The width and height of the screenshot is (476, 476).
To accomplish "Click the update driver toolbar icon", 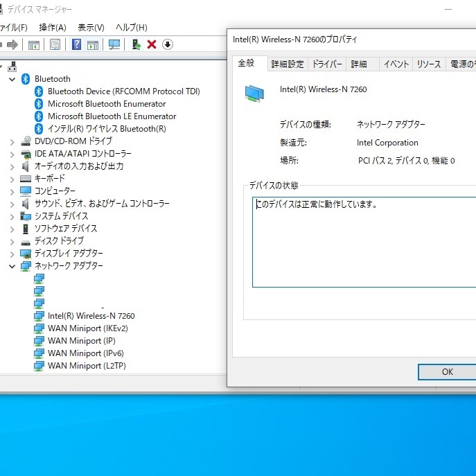I will tap(136, 44).
